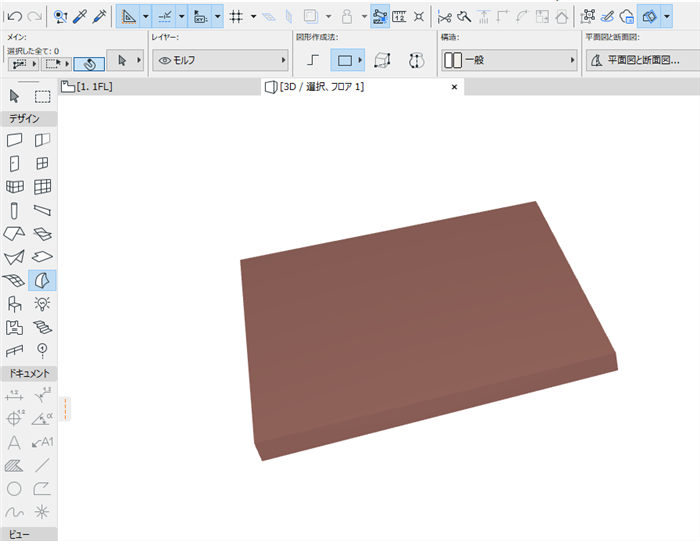Viewport: 700px width, 541px height.
Task: Toggle the snap guides icon
Action: pos(164,17)
